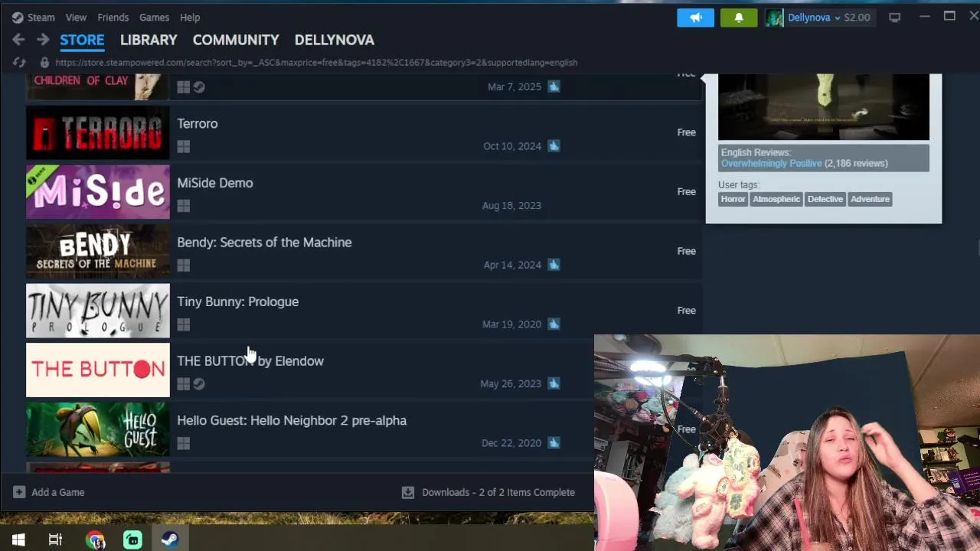Screen dimensions: 980x551
Task: Open Hello Guest: Hello Neighbor 2 pre-alpha title
Action: pyautogui.click(x=292, y=420)
